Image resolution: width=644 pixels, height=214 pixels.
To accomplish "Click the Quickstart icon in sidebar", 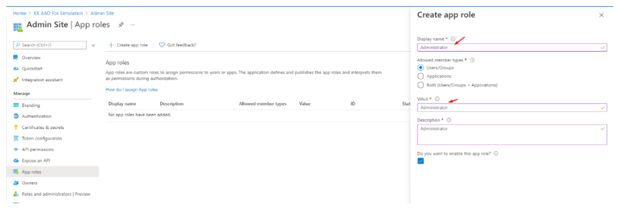I will point(16,68).
